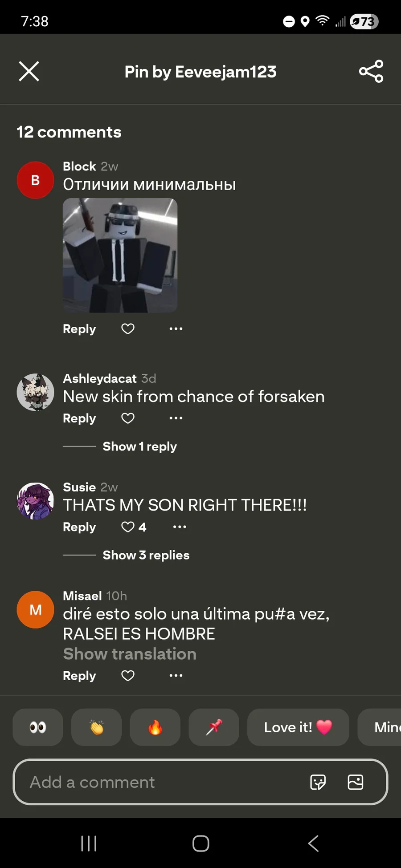The image size is (401, 868).
Task: Send the eyes emoji quick reaction
Action: [x=38, y=727]
